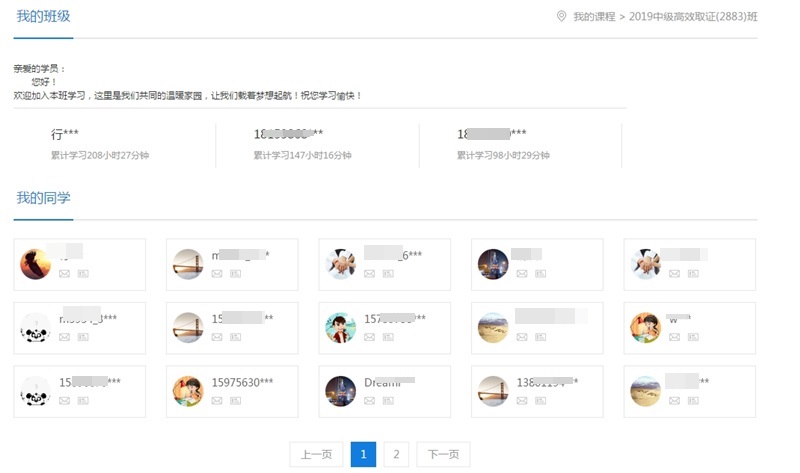Click the avatar of classmate 15975630***
Image resolution: width=800 pixels, height=473 pixels.
pos(188,391)
